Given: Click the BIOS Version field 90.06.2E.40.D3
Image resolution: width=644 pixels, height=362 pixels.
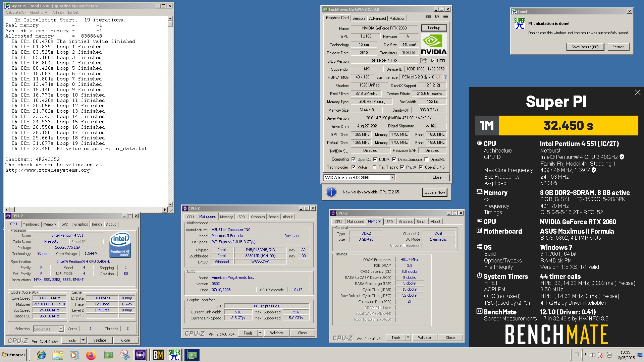Looking at the screenshot, I should (x=384, y=61).
